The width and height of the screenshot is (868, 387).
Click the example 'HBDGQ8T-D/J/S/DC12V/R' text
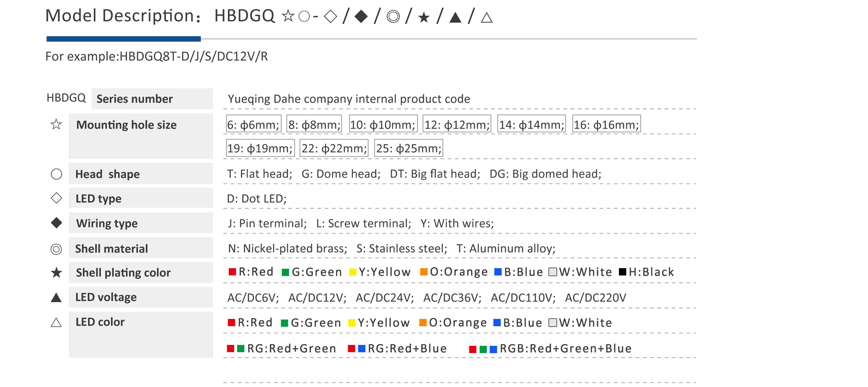point(194,56)
